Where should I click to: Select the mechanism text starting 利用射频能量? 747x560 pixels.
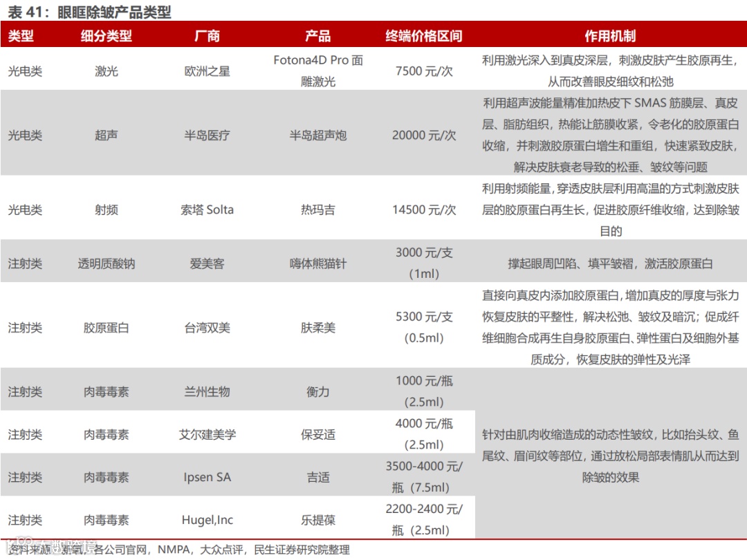pos(610,209)
